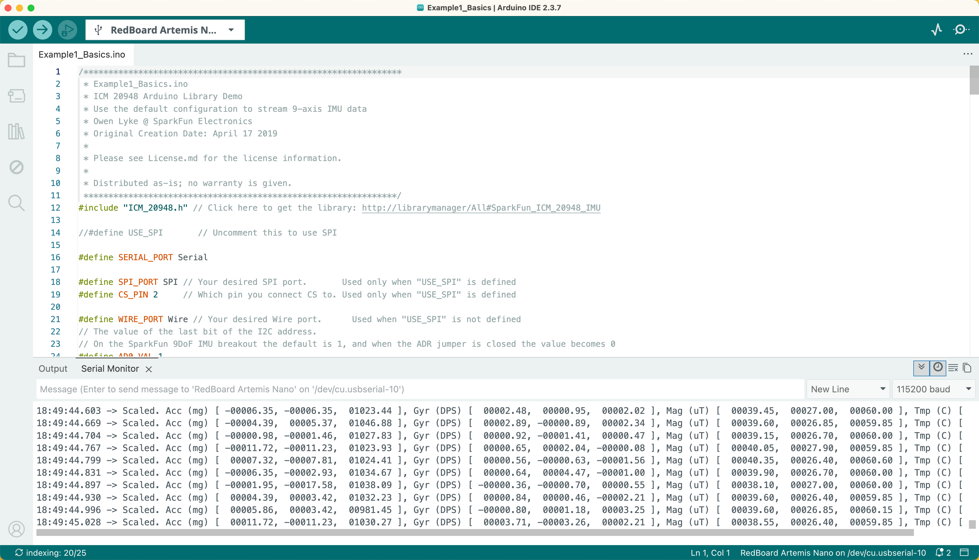The width and height of the screenshot is (979, 560).
Task: Clear the Serial Monitor output
Action: pyautogui.click(x=953, y=368)
